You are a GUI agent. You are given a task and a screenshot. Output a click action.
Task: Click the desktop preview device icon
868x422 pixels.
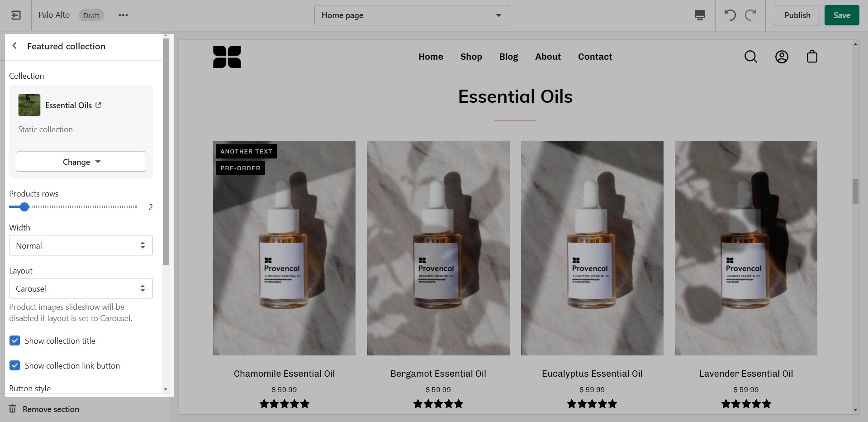click(x=700, y=15)
